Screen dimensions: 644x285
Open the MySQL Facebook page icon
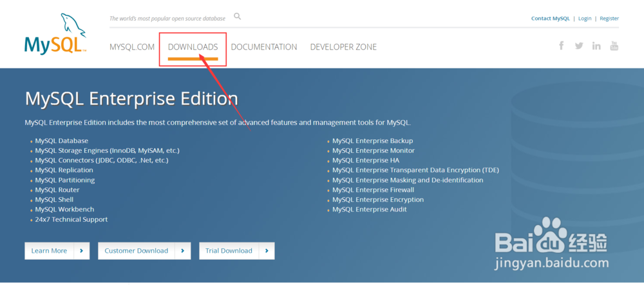(x=561, y=45)
